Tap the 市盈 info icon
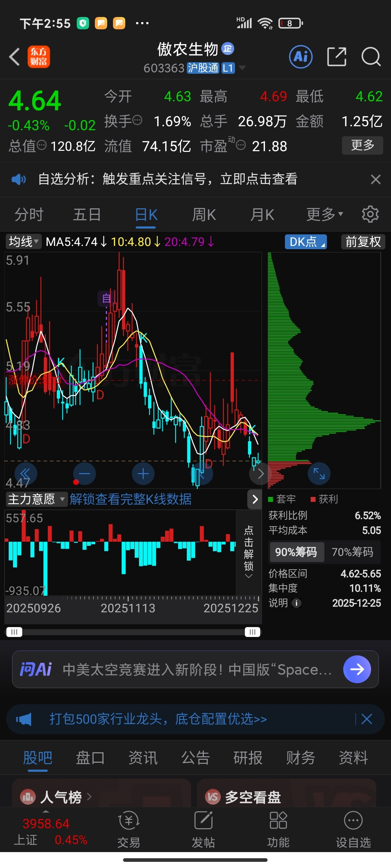Viewport: 391px width, 868px height. coord(241,145)
